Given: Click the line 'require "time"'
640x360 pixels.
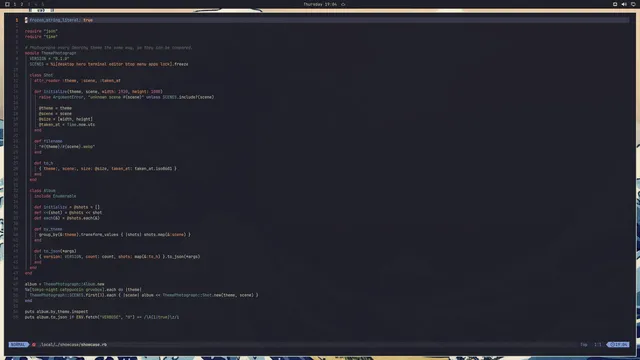Looking at the screenshot, I should click(x=41, y=37).
